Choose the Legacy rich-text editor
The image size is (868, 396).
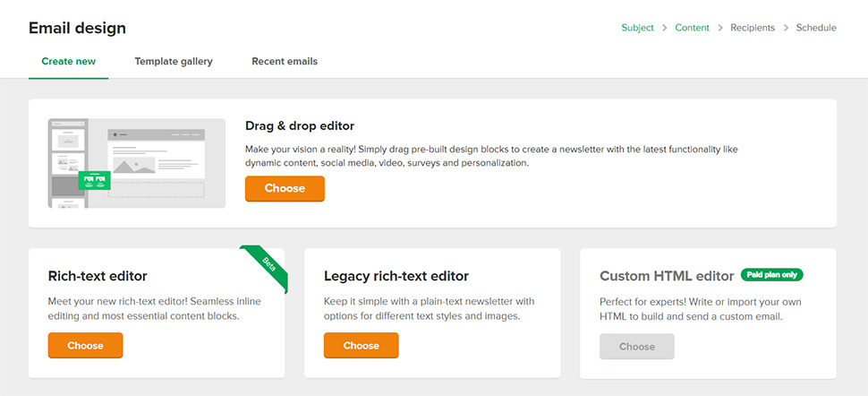click(361, 346)
